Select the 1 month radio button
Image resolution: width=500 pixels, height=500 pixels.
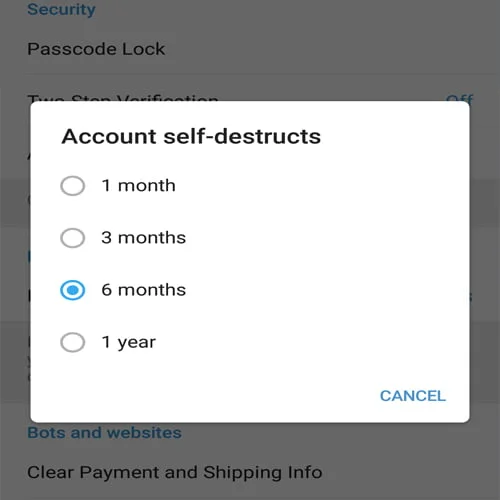pyautogui.click(x=72, y=186)
